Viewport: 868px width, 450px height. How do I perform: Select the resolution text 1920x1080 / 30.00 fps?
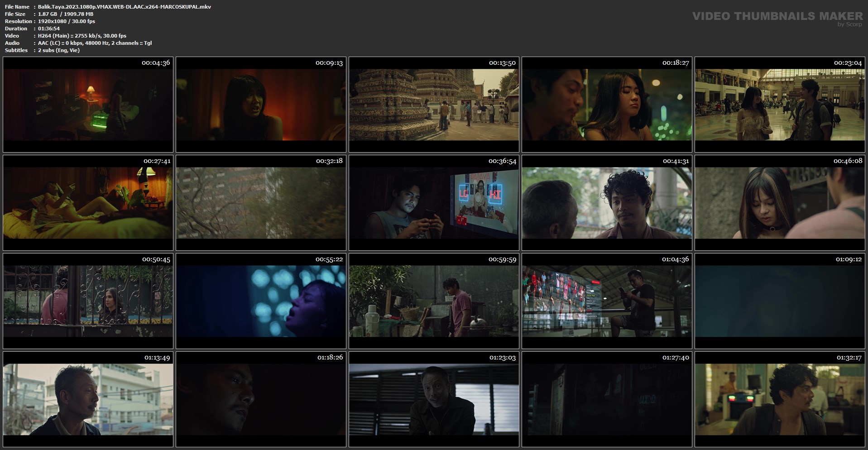67,21
